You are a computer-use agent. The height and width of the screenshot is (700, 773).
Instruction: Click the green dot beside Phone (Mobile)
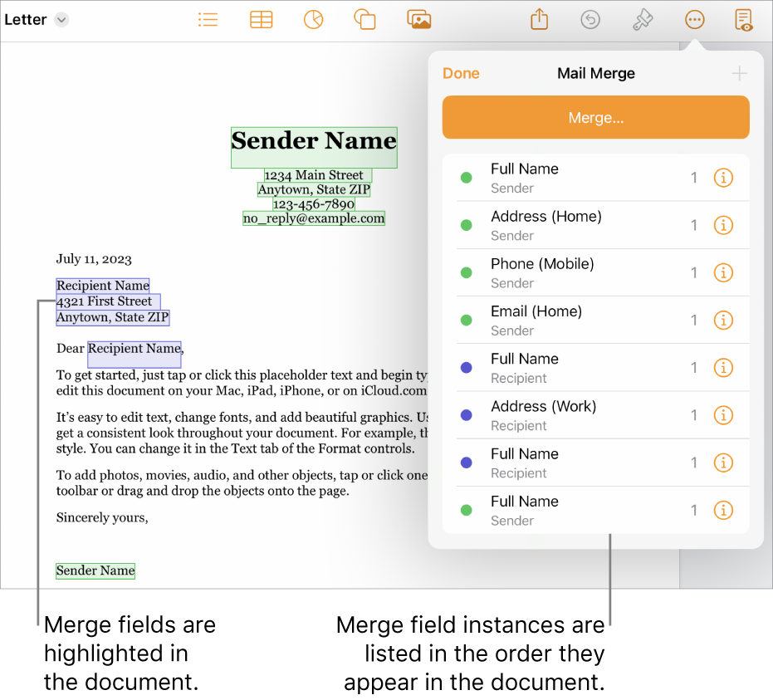click(466, 272)
